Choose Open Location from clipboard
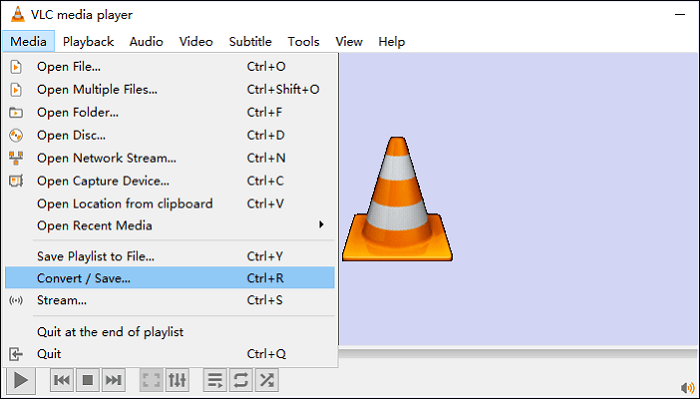 click(170, 204)
